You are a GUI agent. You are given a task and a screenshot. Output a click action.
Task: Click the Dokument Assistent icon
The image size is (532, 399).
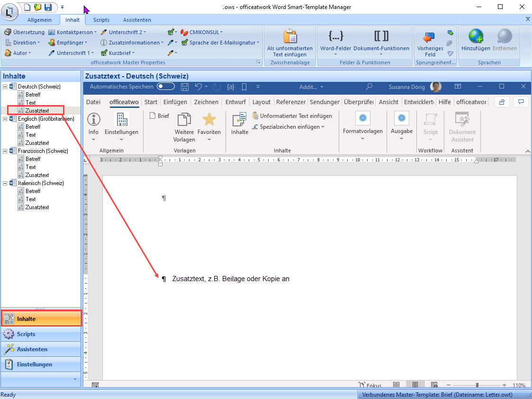462,119
